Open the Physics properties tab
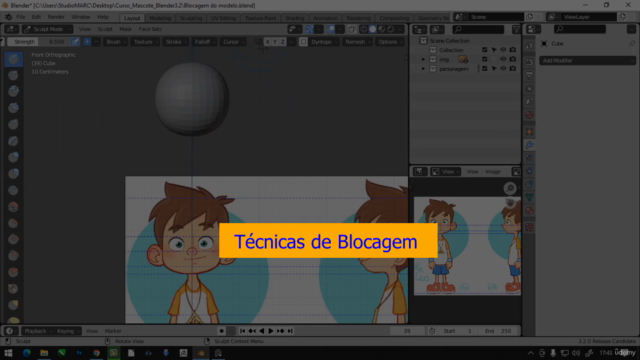The width and height of the screenshot is (640, 360). [x=529, y=171]
